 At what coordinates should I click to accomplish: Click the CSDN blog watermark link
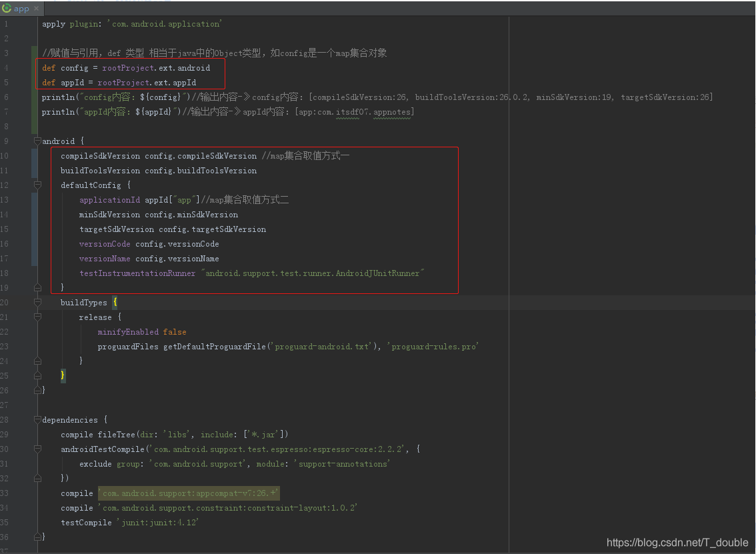pos(677,542)
